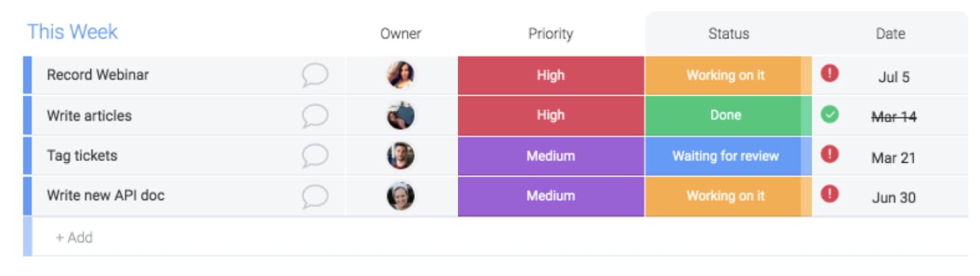Open the High priority cell for Record Webinar
This screenshot has width=980, height=276.
551,76
